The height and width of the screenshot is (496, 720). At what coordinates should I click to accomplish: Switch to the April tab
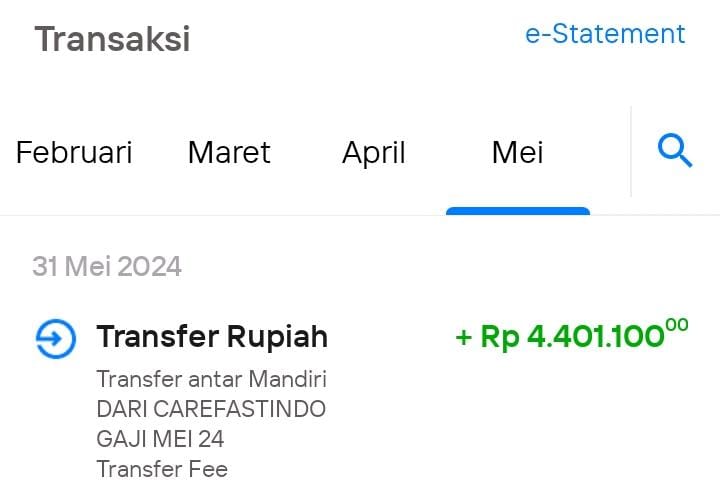click(x=374, y=152)
